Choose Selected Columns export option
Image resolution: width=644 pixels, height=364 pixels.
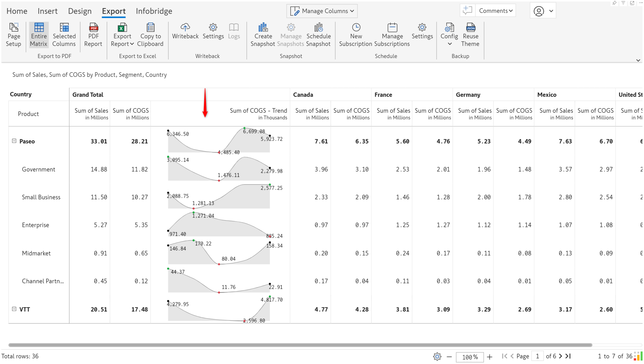[64, 35]
